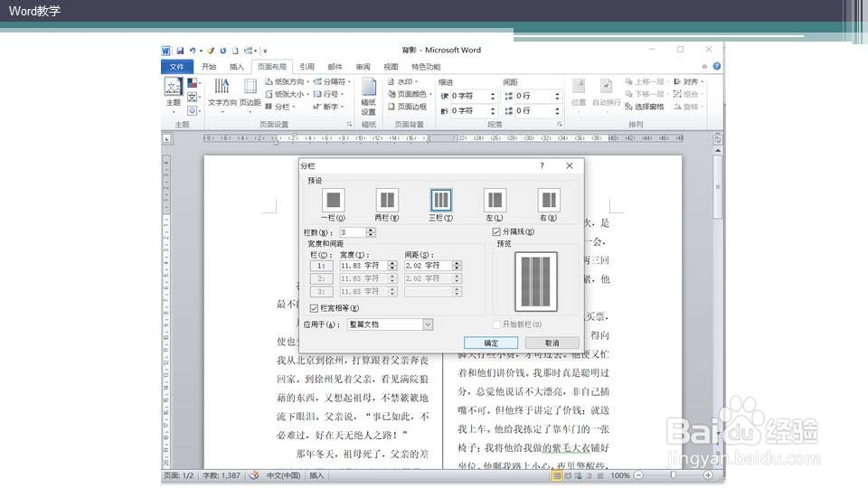This screenshot has width=868, height=488.
Task: Click the 选择窗格 selection pane
Action: click(645, 107)
